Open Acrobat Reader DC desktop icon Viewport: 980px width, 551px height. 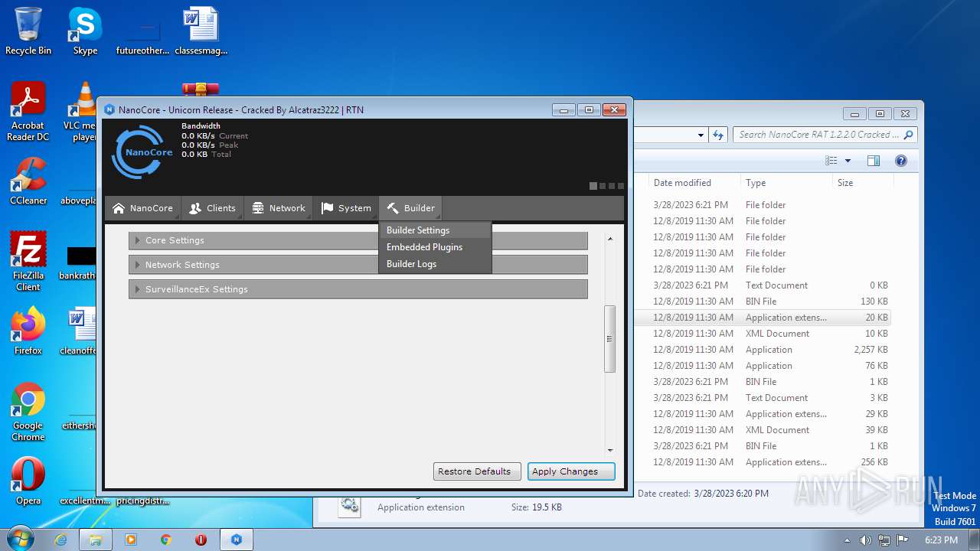tap(28, 112)
